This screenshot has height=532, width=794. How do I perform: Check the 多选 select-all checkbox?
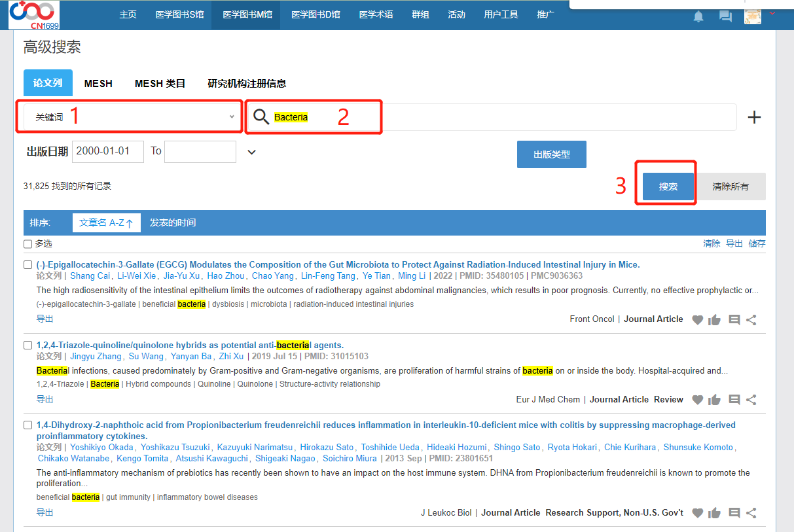(x=27, y=244)
